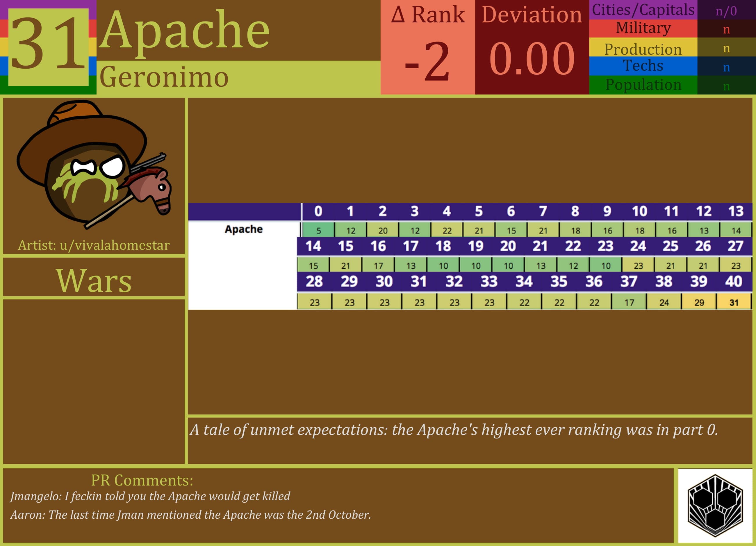Click the Apache row label in table
This screenshot has width=756, height=546.
coord(244,229)
